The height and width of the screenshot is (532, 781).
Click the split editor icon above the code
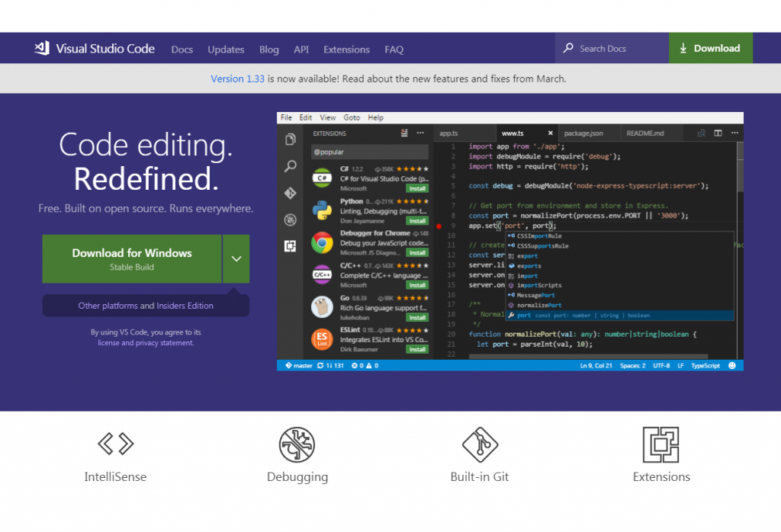(x=718, y=133)
